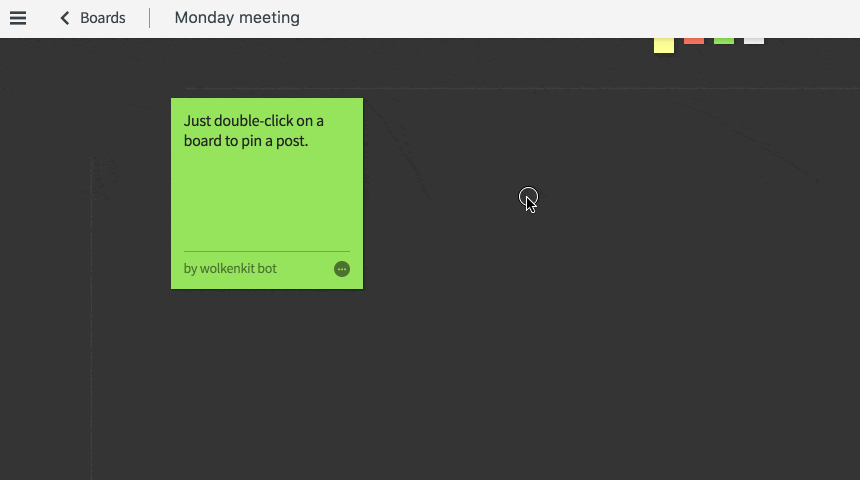Click the 'by wolkenkit bot' author label

tap(230, 269)
